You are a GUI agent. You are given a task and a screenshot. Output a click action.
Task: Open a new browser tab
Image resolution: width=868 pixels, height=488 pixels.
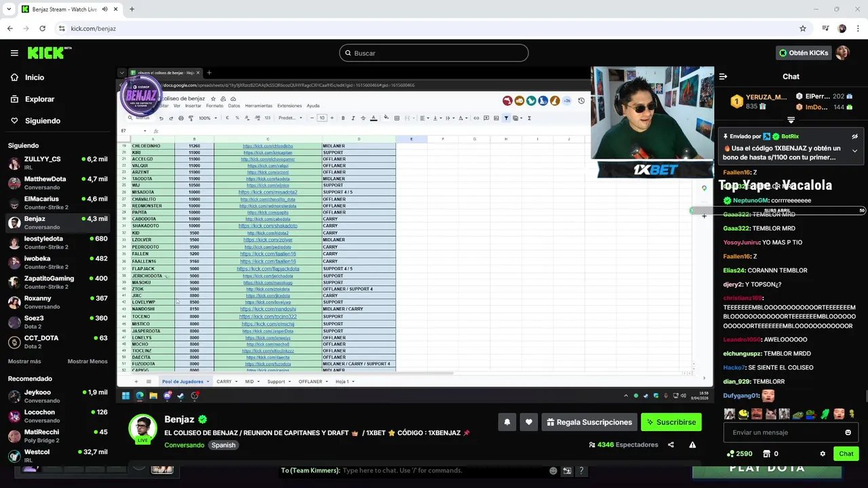(132, 9)
